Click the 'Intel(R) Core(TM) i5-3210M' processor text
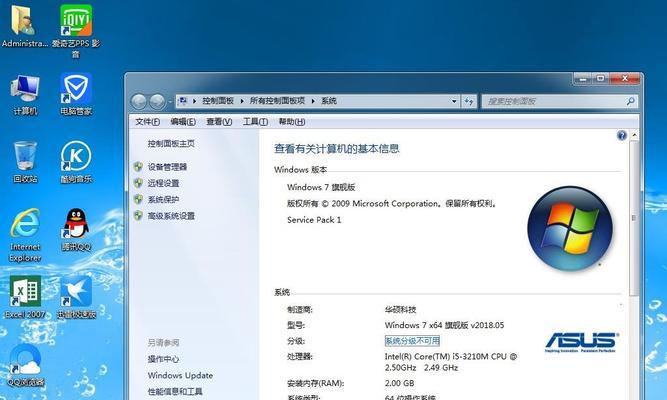Screen dimensions: 667x400 [451, 362]
